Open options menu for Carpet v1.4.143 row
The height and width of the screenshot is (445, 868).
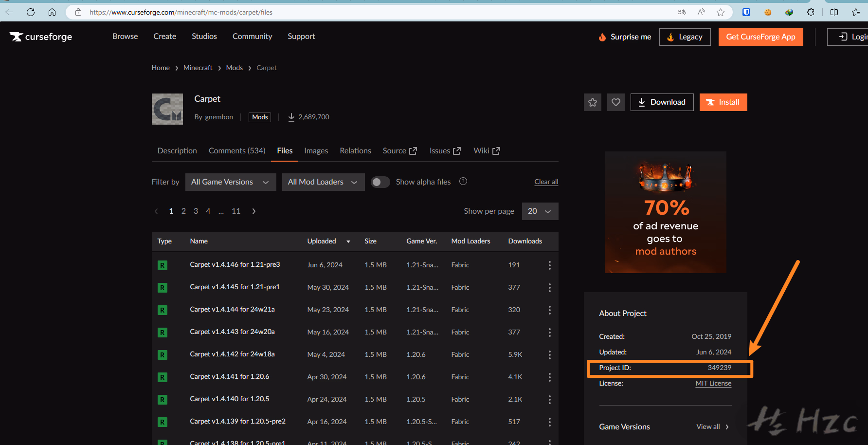pos(550,332)
